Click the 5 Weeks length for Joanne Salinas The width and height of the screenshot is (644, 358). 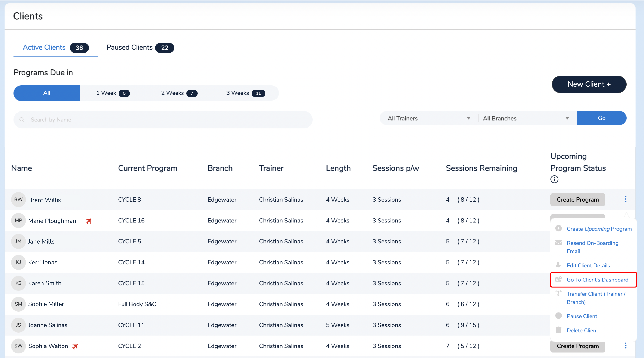coord(337,325)
